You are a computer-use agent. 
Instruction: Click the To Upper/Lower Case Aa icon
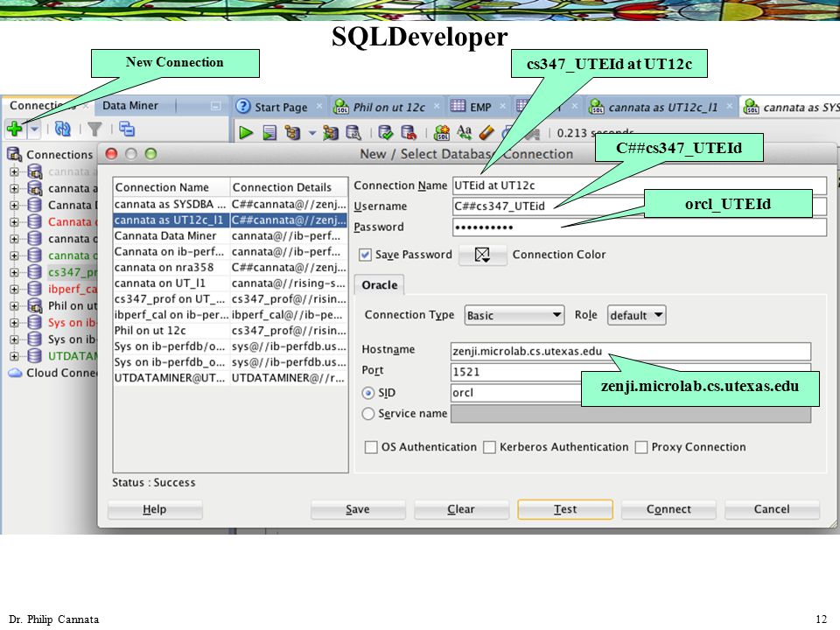tap(465, 132)
